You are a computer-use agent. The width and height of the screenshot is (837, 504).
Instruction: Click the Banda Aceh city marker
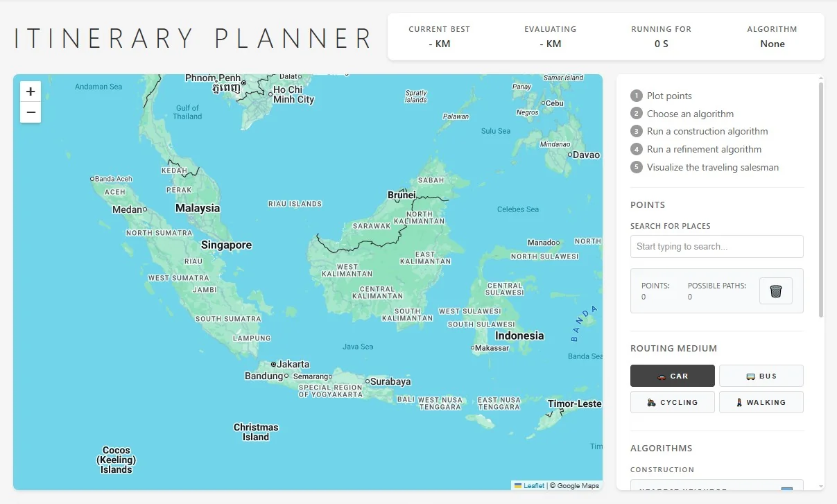pos(92,179)
